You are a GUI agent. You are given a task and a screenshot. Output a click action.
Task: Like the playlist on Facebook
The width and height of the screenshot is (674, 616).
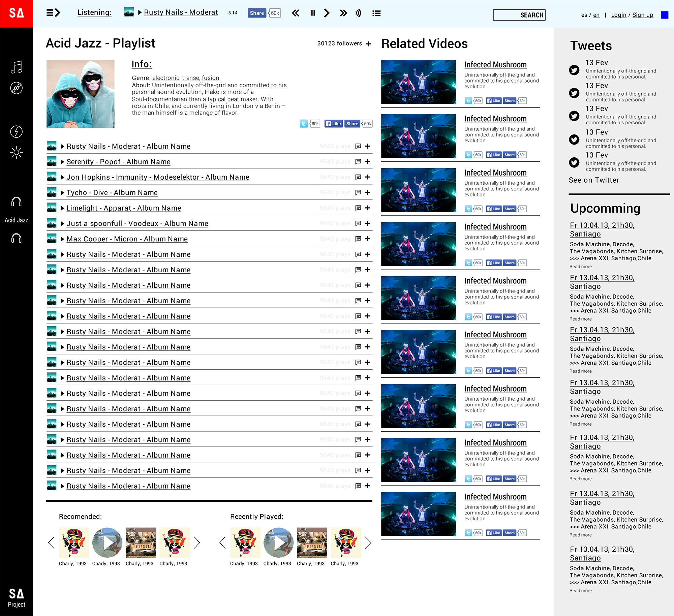coord(334,124)
